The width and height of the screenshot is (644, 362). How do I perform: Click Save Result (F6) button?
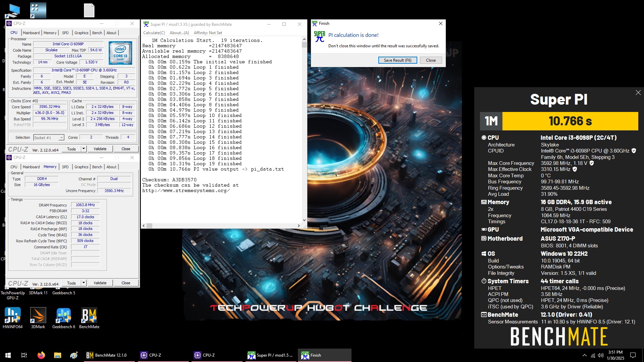(397, 60)
